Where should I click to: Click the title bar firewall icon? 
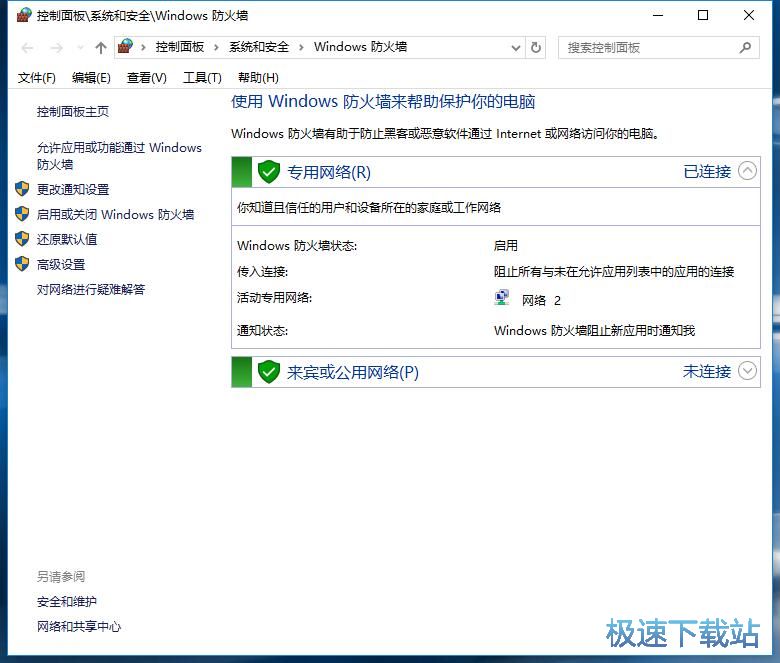[x=24, y=15]
